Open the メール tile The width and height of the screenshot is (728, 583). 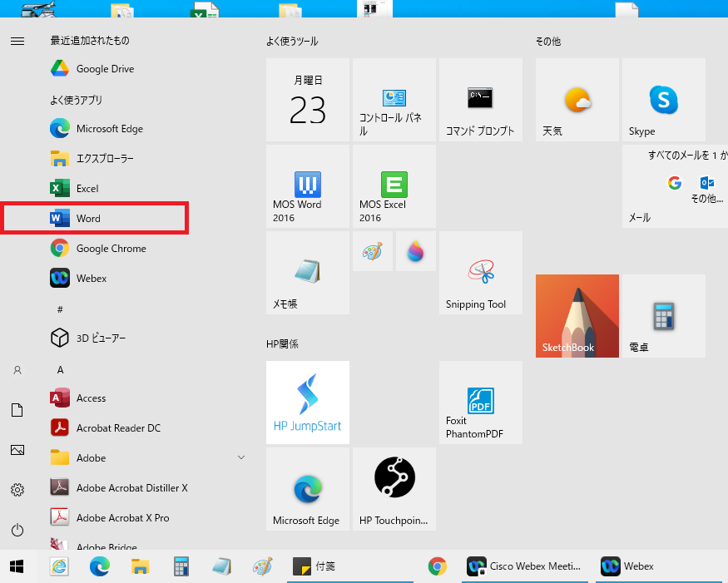pos(675,186)
